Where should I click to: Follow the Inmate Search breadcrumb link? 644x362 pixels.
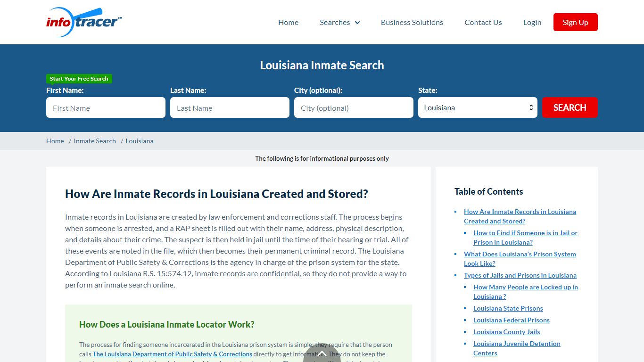click(x=95, y=141)
